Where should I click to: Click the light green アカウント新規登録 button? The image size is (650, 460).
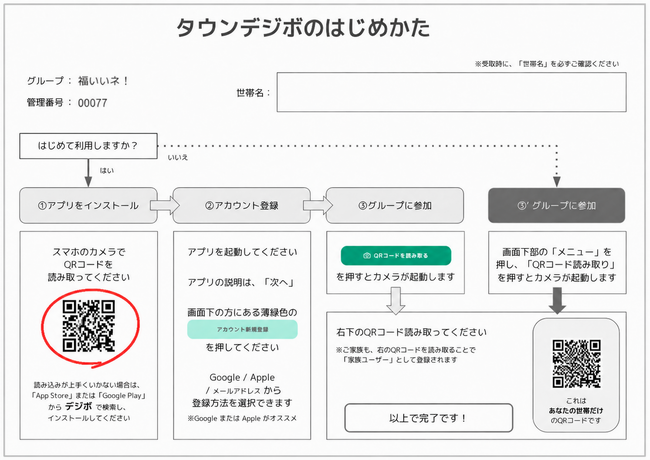243,329
